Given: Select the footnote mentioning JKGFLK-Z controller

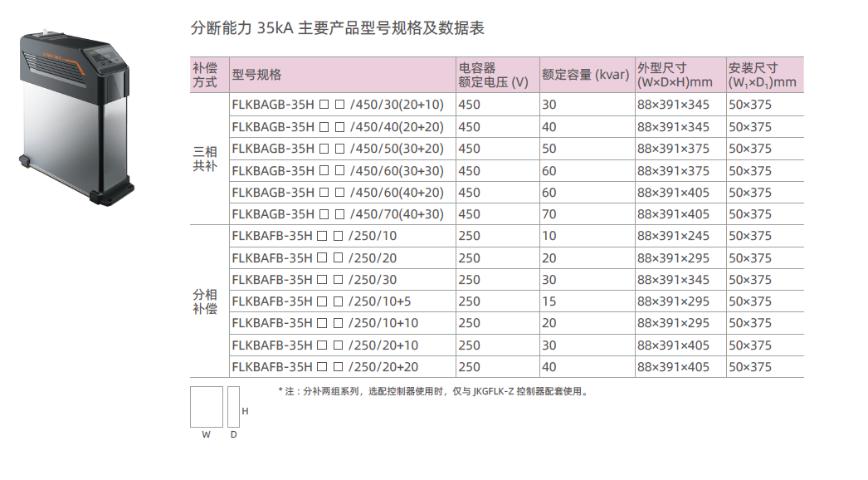Looking at the screenshot, I should pyautogui.click(x=432, y=391).
